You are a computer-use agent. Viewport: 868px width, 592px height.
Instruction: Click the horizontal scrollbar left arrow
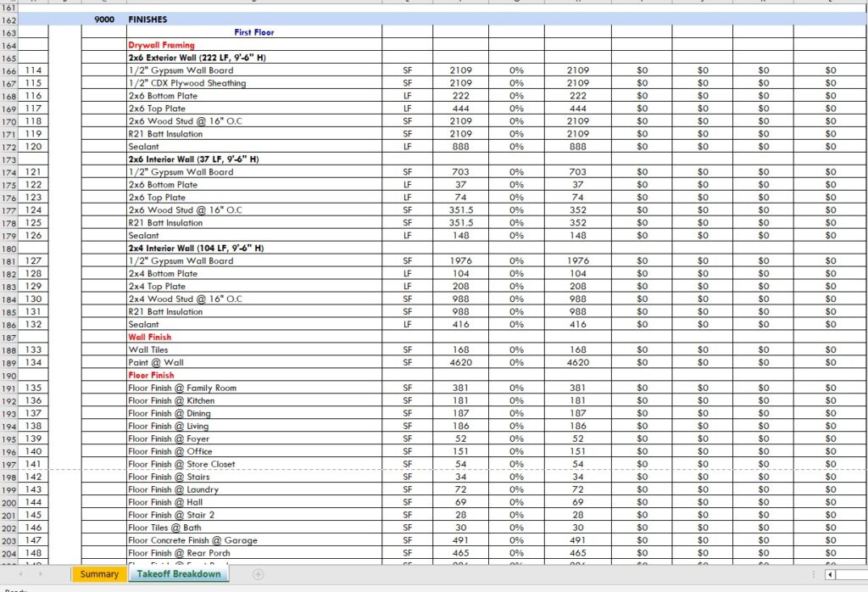point(830,574)
